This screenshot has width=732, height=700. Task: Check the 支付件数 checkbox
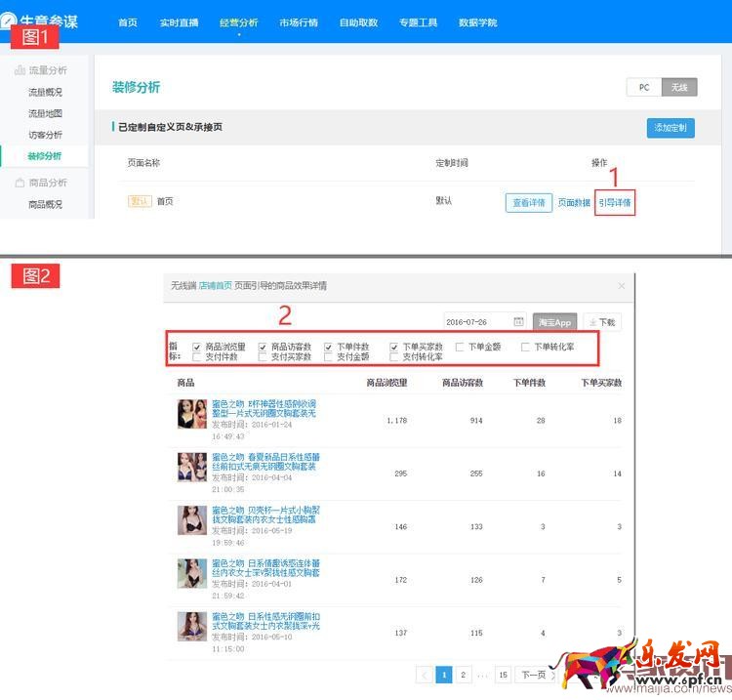pos(196,356)
